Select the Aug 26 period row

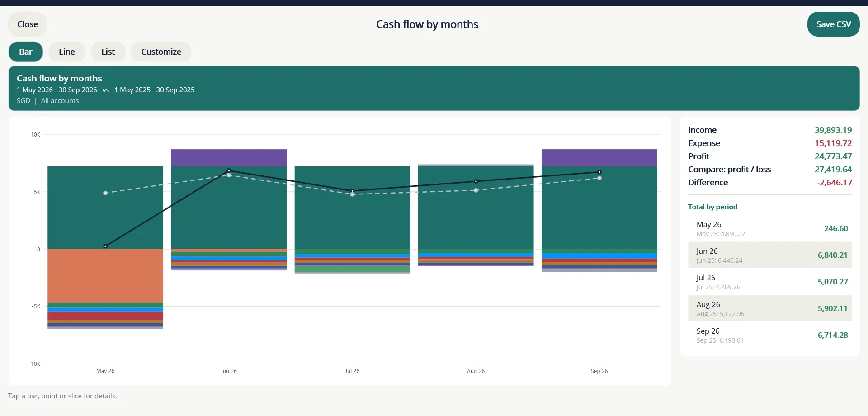click(770, 308)
